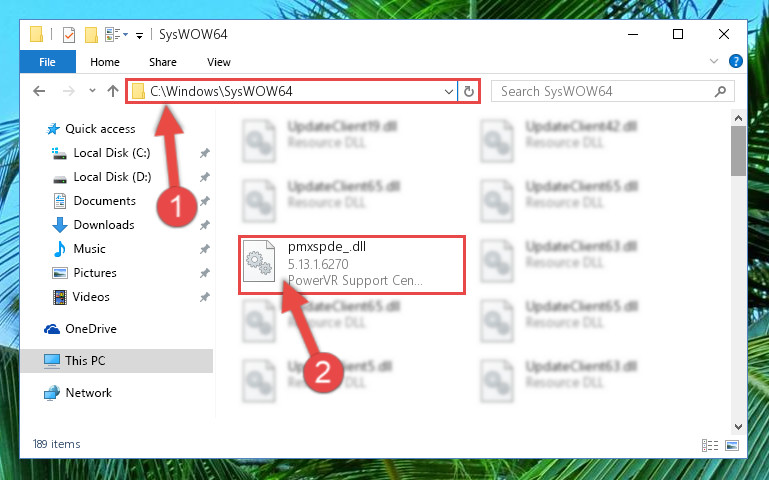Expand the address bar history dropdown
The height and width of the screenshot is (480, 769).
[x=448, y=92]
